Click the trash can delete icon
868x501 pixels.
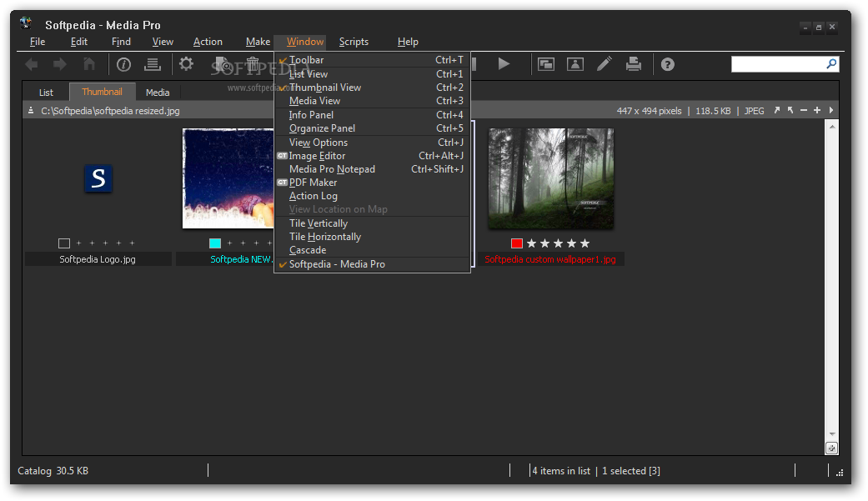(x=253, y=64)
